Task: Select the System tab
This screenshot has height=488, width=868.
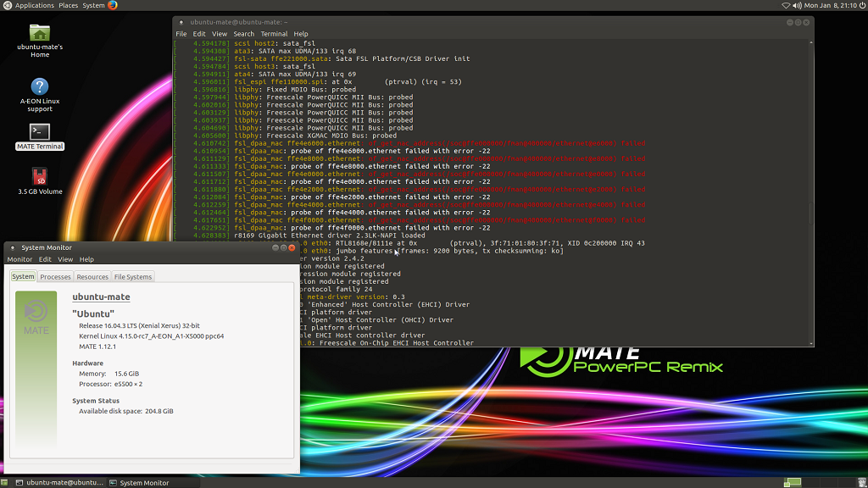Action: click(x=23, y=276)
